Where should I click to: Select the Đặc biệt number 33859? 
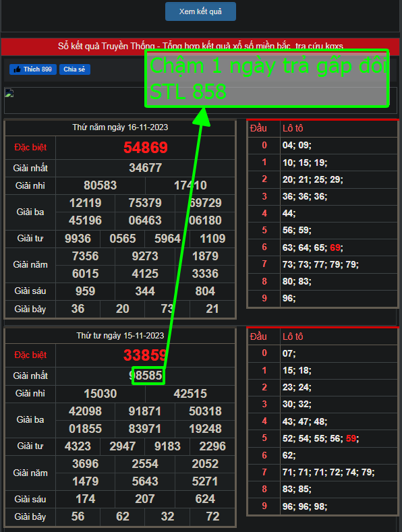[145, 355]
